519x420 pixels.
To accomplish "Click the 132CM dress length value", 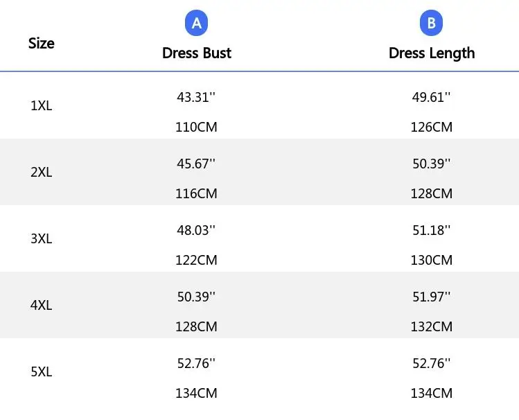I will pos(431,327).
